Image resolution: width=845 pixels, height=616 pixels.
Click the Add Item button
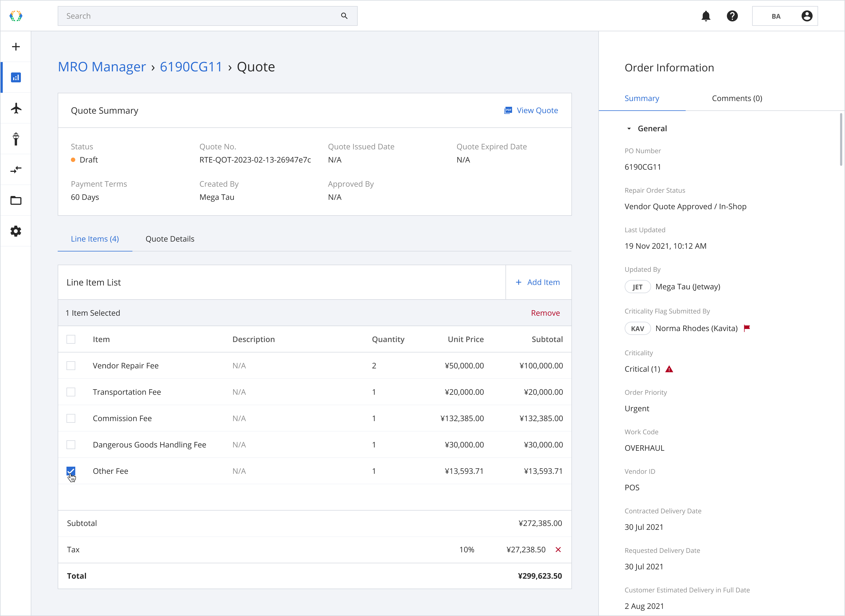(538, 282)
